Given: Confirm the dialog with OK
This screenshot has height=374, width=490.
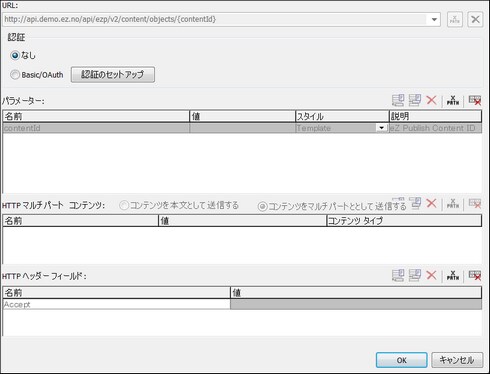Looking at the screenshot, I should point(402,360).
